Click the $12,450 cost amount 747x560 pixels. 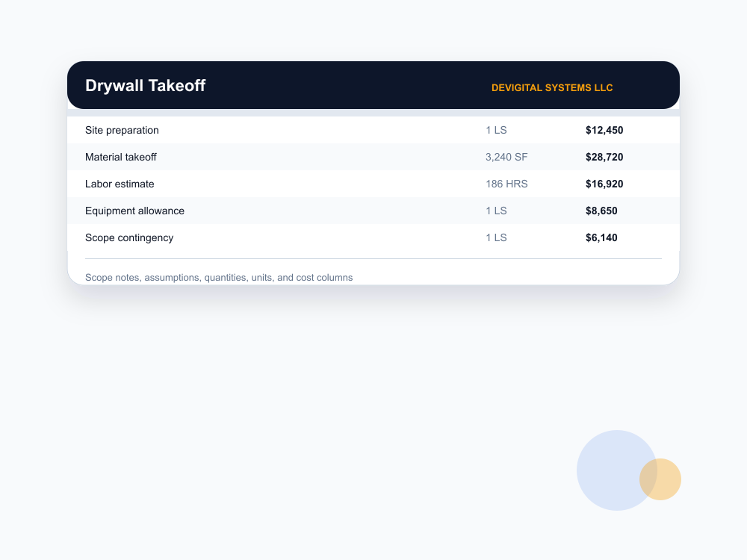[x=604, y=131]
